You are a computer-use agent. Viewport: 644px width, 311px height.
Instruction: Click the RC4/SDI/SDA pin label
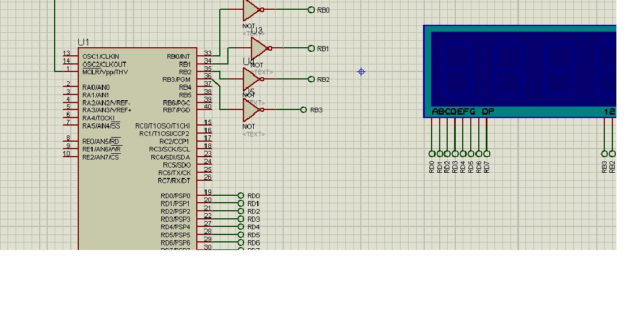(170, 157)
